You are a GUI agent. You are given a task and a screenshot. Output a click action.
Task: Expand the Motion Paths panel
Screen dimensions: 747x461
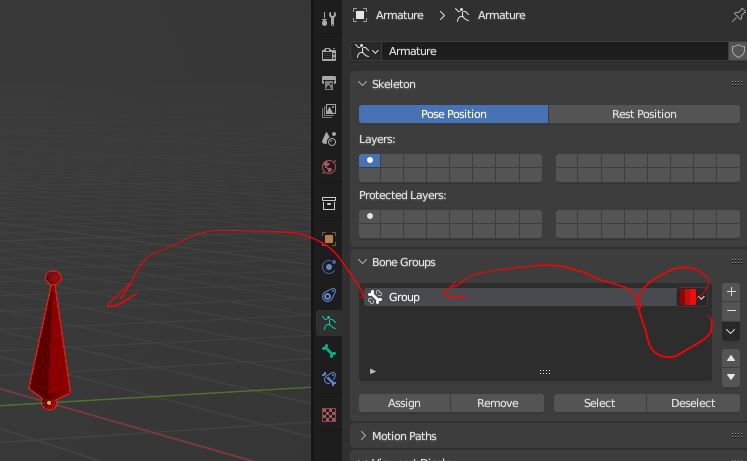[x=364, y=436]
